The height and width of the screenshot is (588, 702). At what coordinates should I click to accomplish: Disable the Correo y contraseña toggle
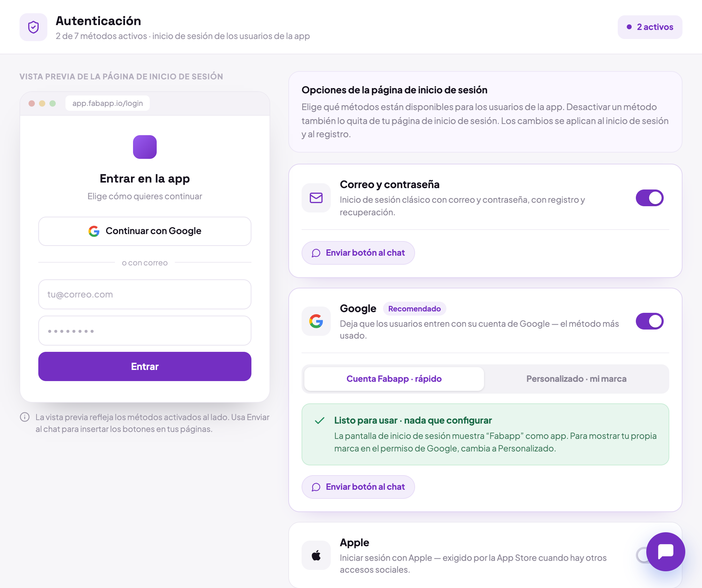(649, 198)
